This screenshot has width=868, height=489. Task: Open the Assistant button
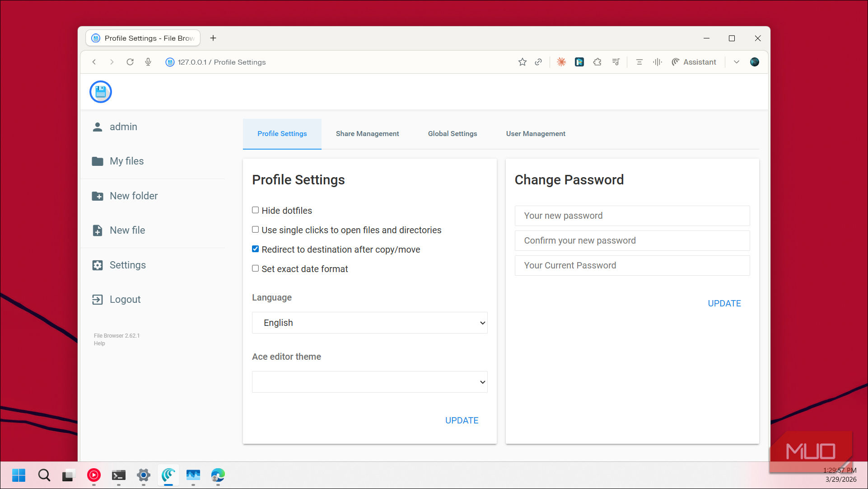coord(694,62)
